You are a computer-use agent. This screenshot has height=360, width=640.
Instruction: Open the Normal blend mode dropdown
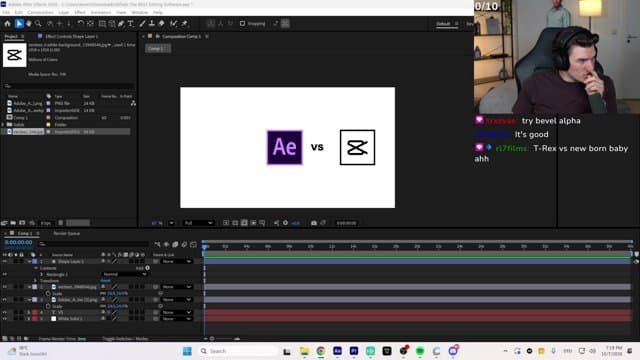coord(124,274)
